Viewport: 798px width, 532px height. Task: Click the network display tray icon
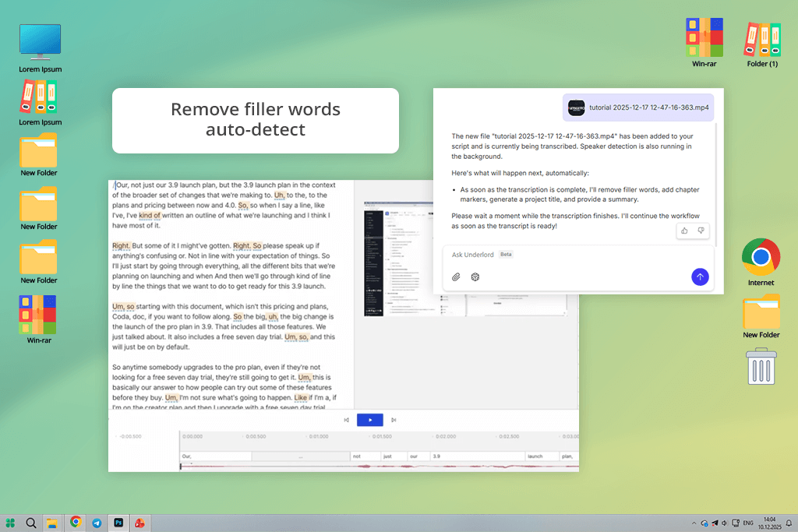pyautogui.click(x=736, y=523)
